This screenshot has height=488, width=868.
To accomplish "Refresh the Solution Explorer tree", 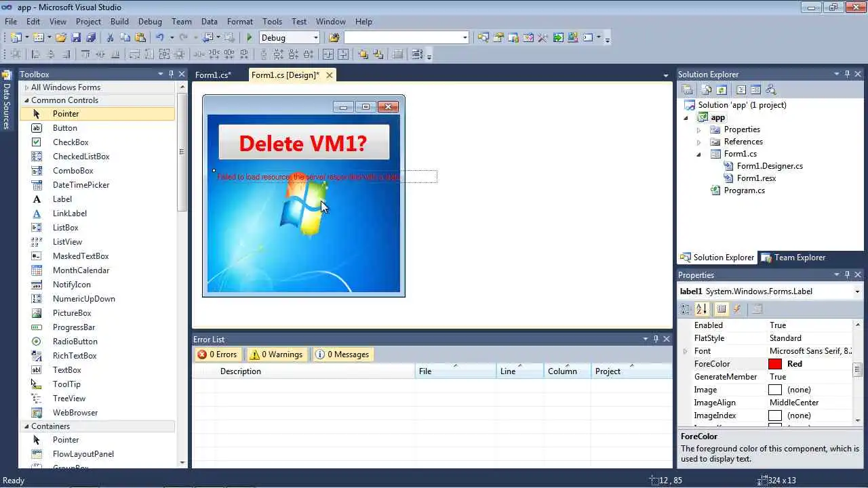I will coord(722,89).
